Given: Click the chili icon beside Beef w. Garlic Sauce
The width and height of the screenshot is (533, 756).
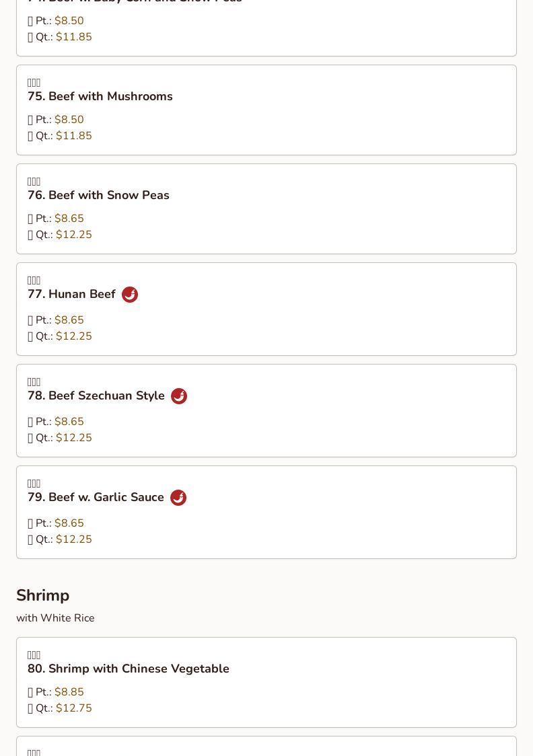Looking at the screenshot, I should coord(178,498).
